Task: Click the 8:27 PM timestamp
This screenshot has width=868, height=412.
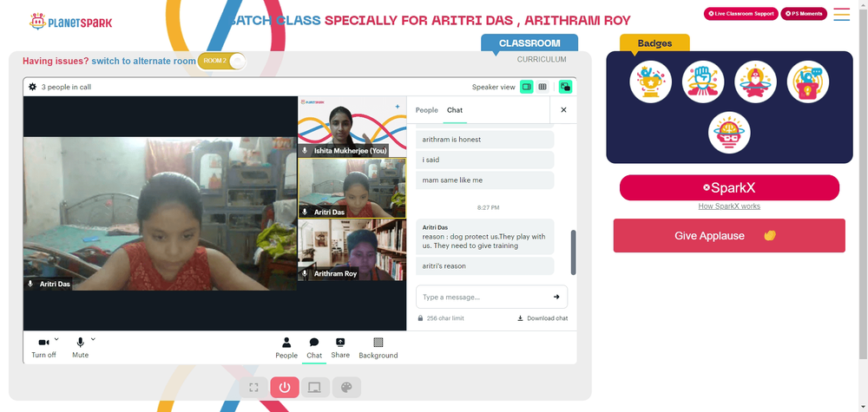Action: click(x=488, y=208)
